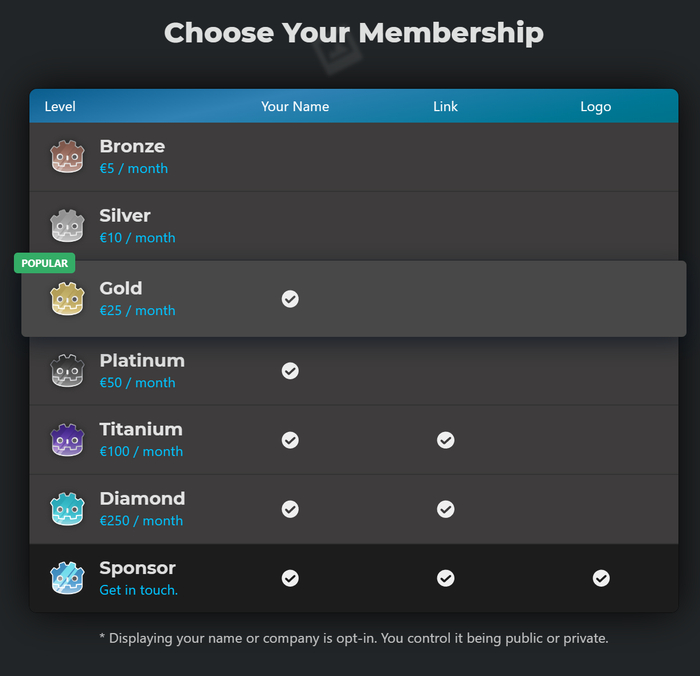Select the Bronze €5 / month tier
Viewport: 700px width, 676px height.
[x=133, y=169]
